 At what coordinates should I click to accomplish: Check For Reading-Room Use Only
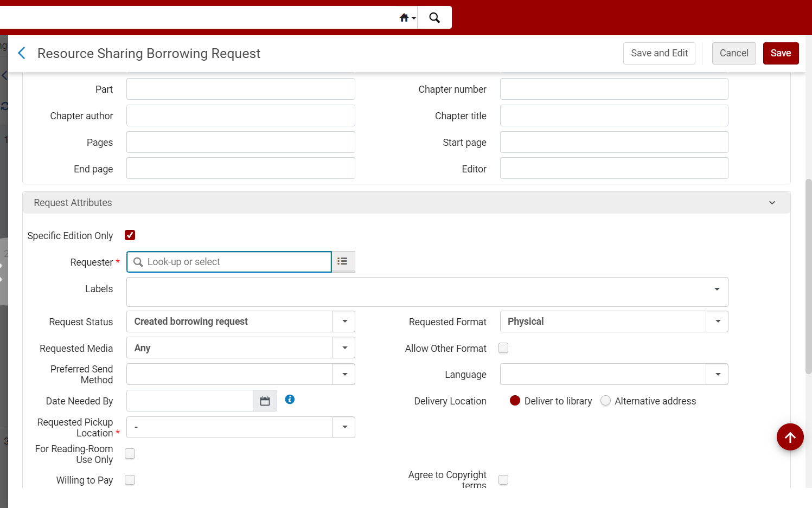click(x=130, y=454)
